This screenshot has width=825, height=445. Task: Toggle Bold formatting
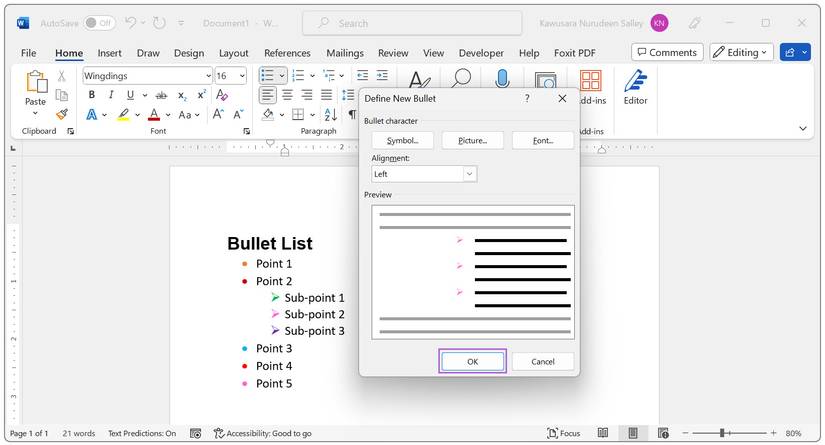click(92, 95)
